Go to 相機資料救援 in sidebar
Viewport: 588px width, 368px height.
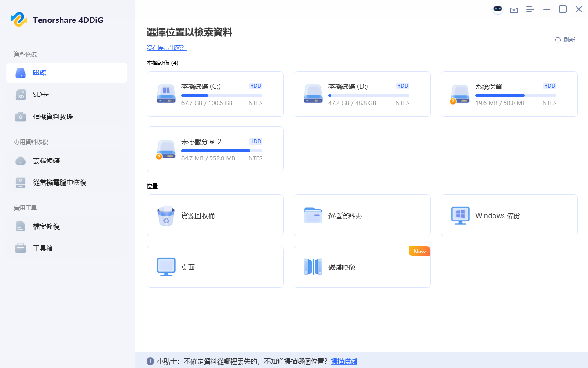(x=67, y=116)
